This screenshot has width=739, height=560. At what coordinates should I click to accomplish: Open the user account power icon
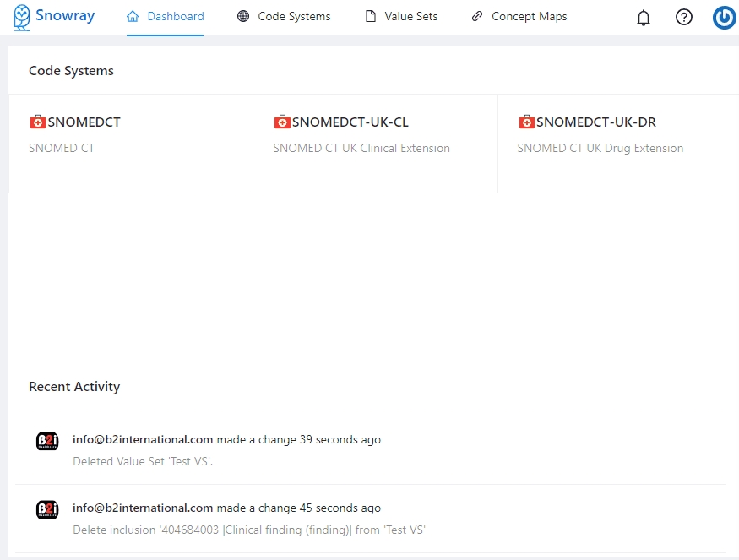pos(724,17)
